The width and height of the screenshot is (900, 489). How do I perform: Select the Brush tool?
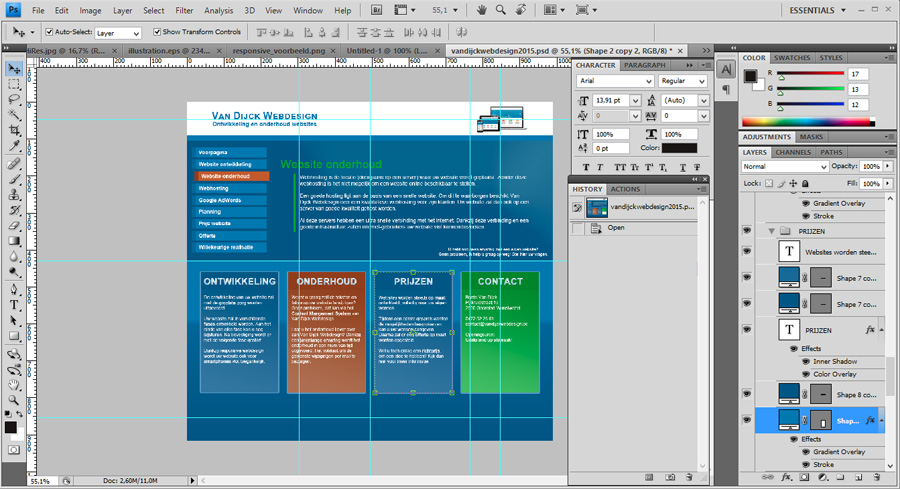(14, 180)
